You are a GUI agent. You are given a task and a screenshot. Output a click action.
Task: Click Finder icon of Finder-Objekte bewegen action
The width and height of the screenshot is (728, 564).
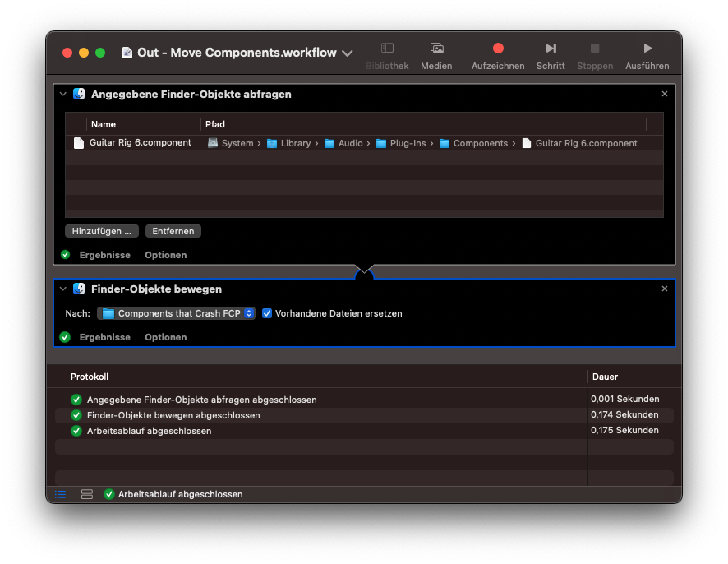click(x=79, y=289)
